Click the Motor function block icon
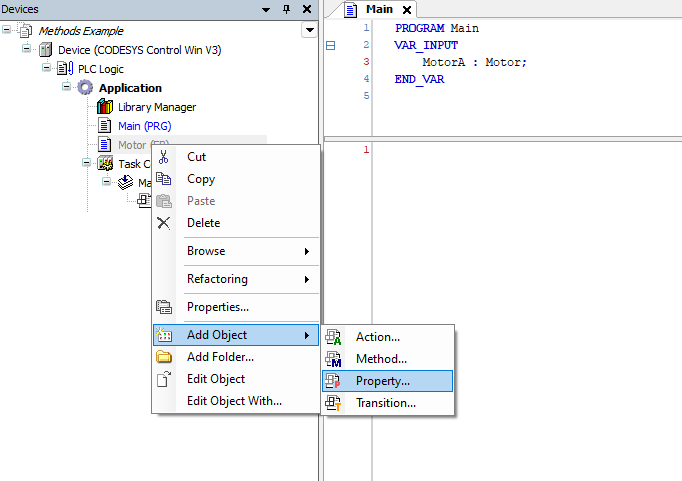The height and width of the screenshot is (481, 682). (x=104, y=144)
